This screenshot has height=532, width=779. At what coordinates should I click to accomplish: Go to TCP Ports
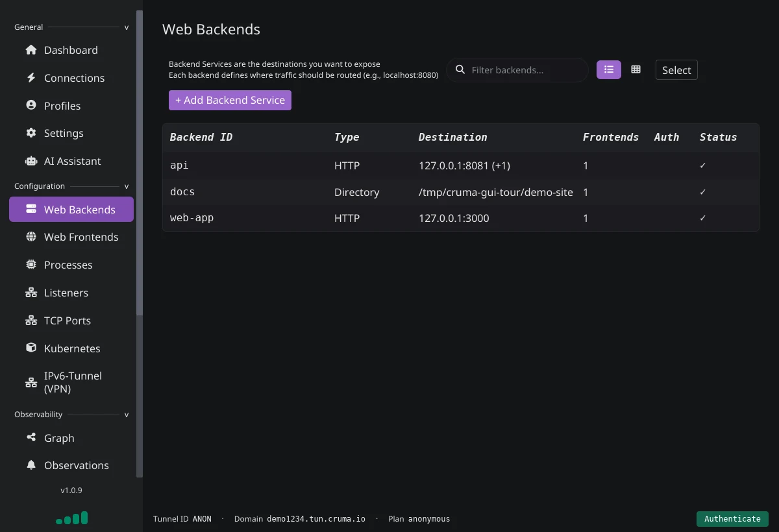pos(71,320)
